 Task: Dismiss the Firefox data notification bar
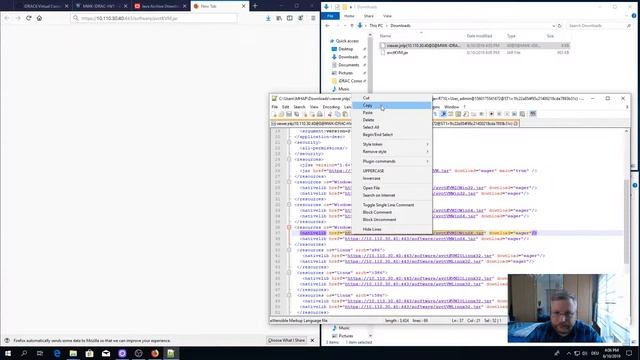[x=313, y=340]
